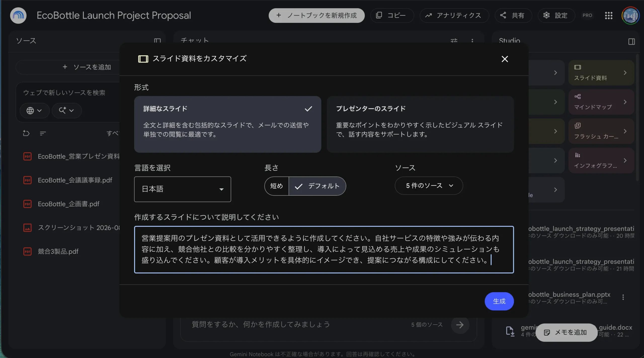Choose 短め length option
Screen dimensions: 644x358
(x=276, y=186)
